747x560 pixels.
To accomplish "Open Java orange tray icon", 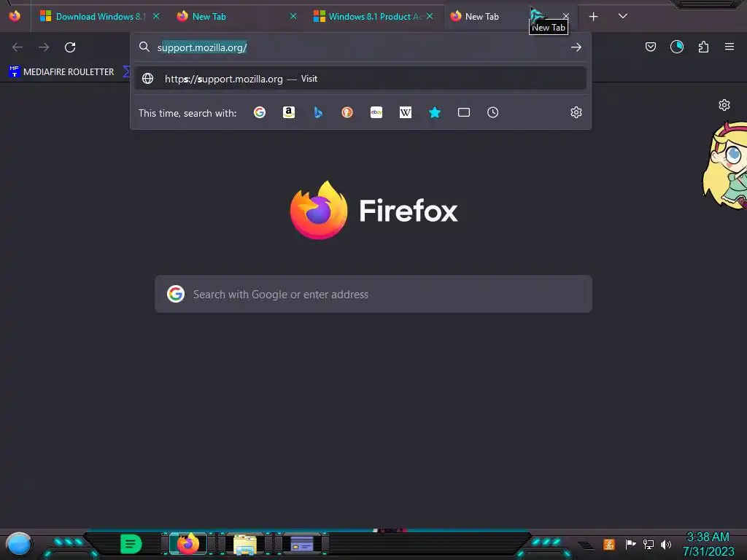I will click(x=609, y=544).
